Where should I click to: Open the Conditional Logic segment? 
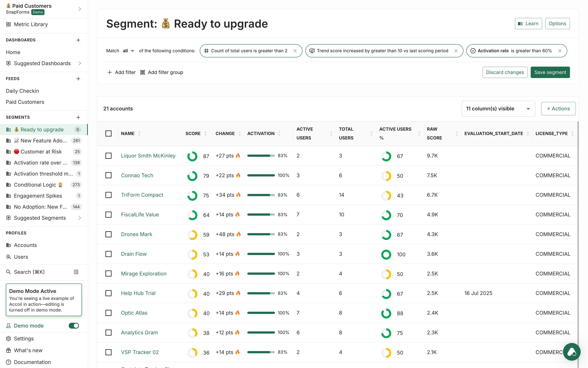click(44, 185)
